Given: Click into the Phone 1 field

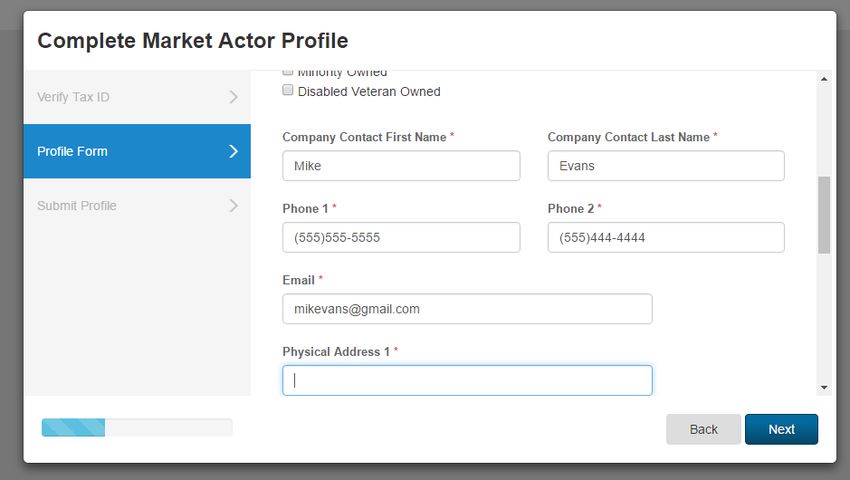Looking at the screenshot, I should click(x=401, y=238).
